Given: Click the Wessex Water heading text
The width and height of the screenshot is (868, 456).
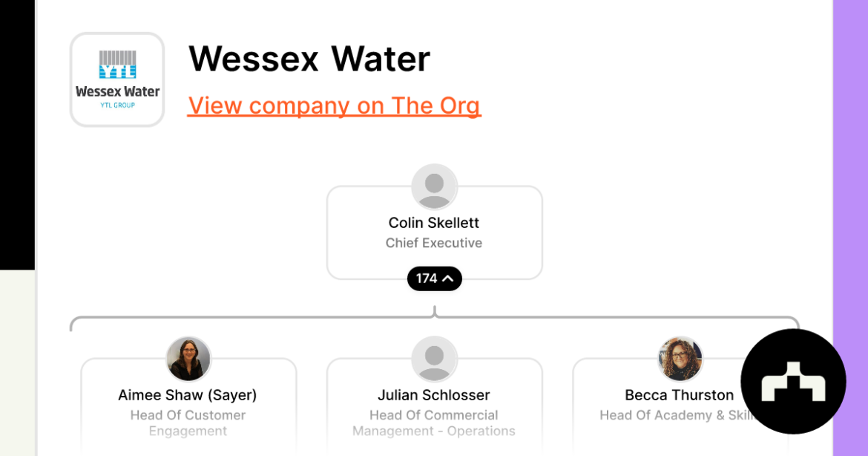Looking at the screenshot, I should 309,59.
